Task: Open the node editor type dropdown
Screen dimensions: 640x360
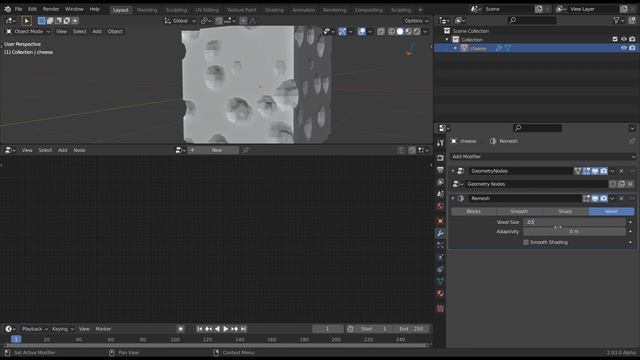Action: (9, 150)
